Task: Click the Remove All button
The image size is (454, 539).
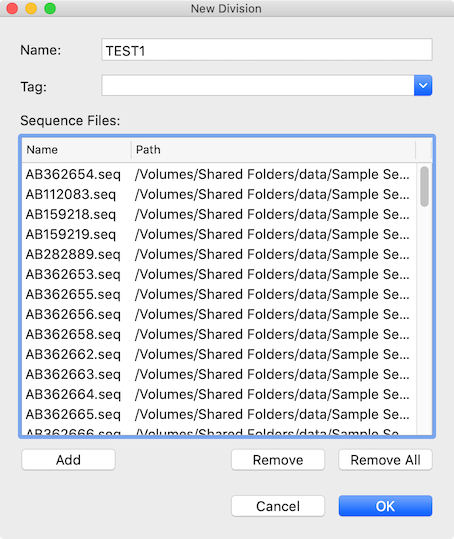Action: click(385, 460)
